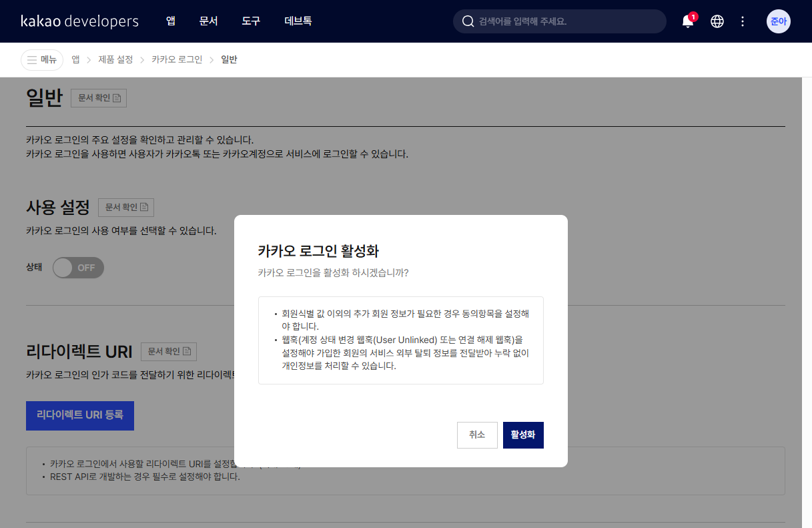This screenshot has height=528, width=812.
Task: Open the 문서 top navigation menu
Action: coord(208,21)
